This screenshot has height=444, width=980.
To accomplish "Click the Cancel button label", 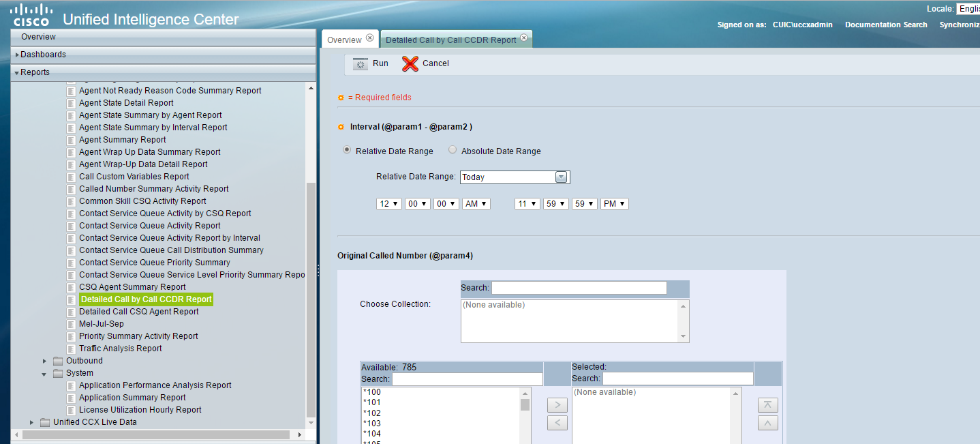I will coord(435,63).
